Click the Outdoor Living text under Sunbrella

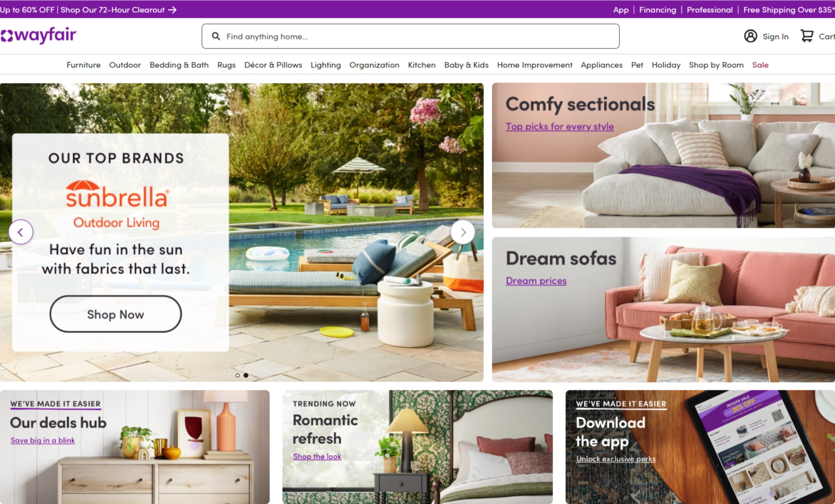click(116, 223)
